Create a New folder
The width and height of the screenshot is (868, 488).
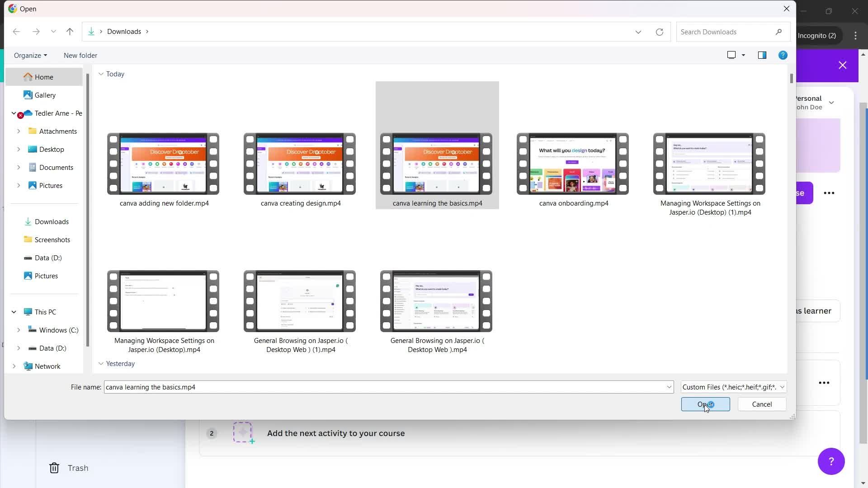point(80,56)
